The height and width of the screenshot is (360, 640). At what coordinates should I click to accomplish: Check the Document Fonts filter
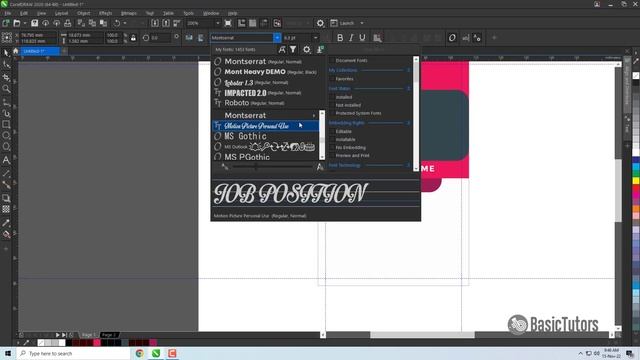(x=332, y=60)
